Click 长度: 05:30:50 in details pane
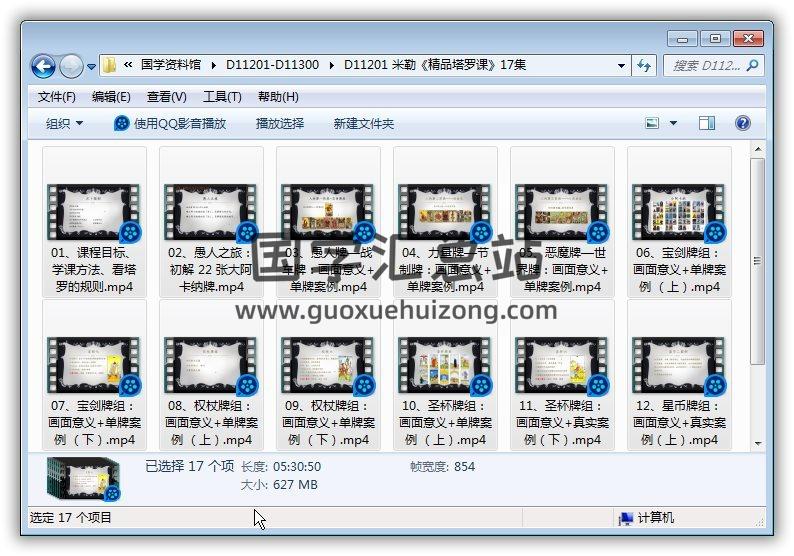794x556 pixels. (281, 466)
